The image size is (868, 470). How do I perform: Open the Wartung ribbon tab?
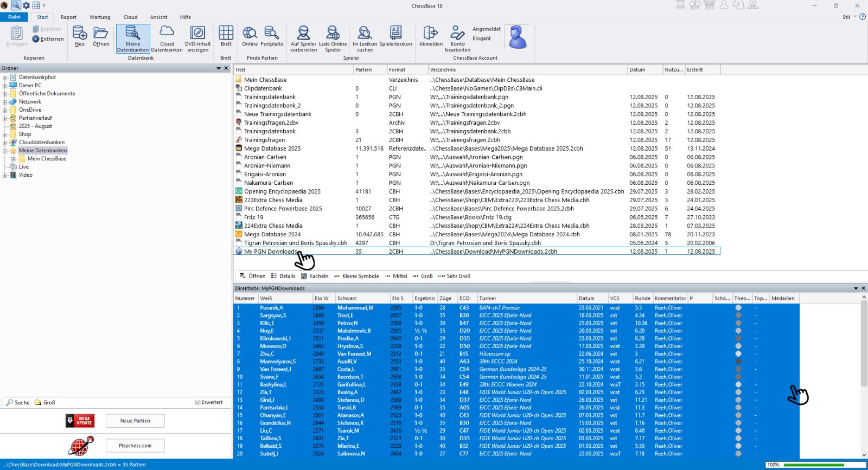(x=100, y=17)
